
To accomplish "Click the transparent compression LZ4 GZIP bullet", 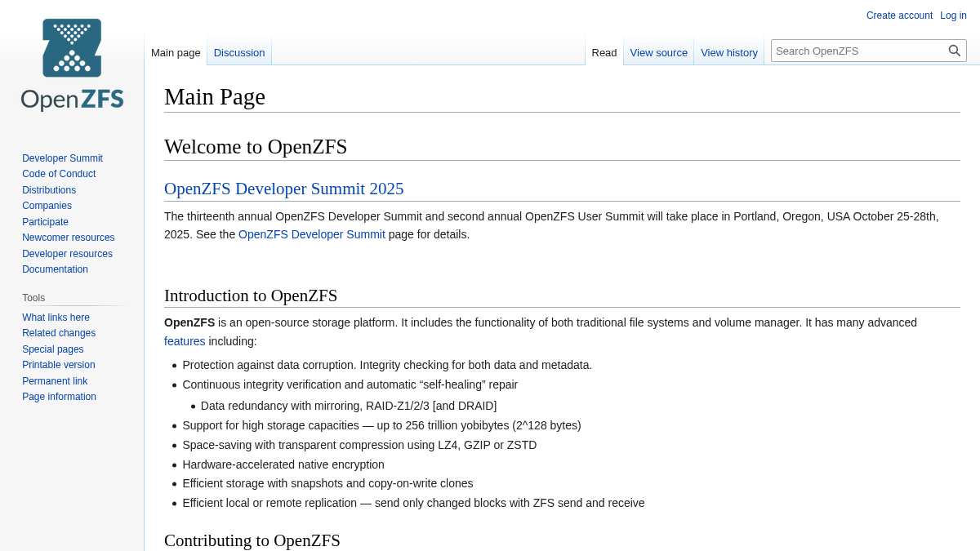I will [359, 445].
